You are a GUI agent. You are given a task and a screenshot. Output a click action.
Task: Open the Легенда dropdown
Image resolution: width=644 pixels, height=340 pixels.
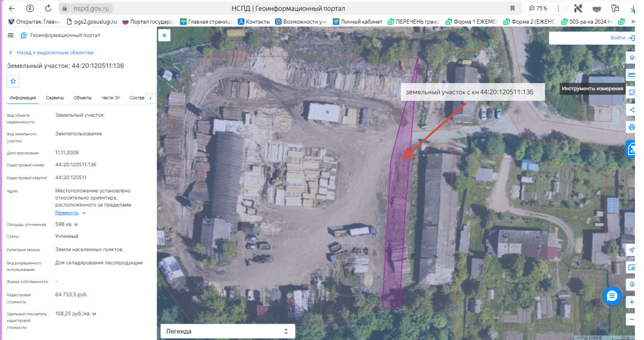[228, 331]
